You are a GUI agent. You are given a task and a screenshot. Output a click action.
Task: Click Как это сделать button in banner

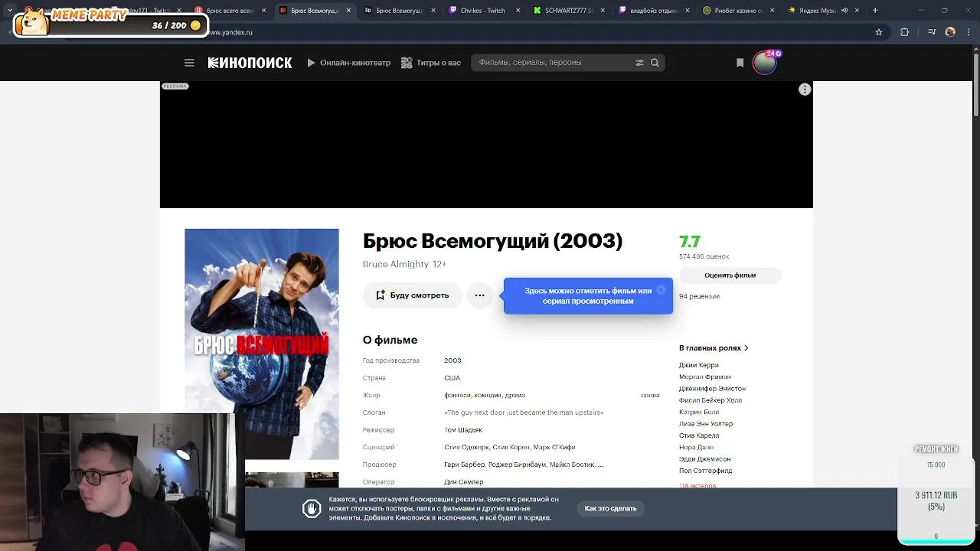610,509
